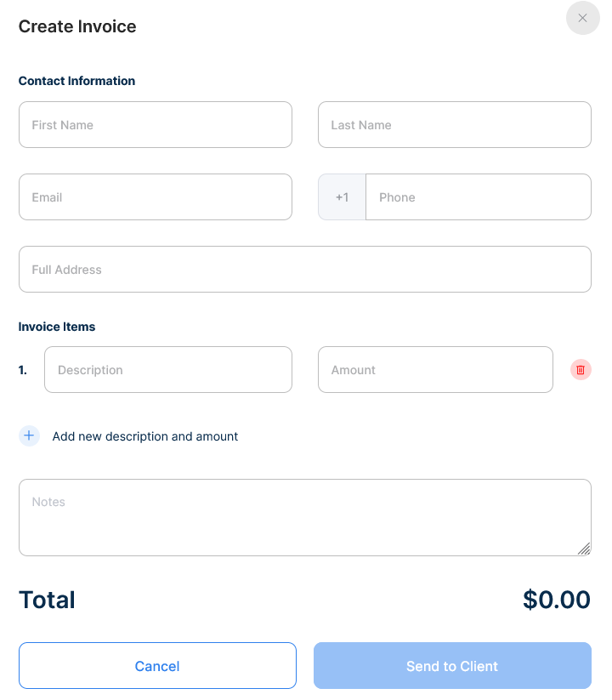This screenshot has width=612, height=700.
Task: Click the $0.00 total amount
Action: [557, 600]
